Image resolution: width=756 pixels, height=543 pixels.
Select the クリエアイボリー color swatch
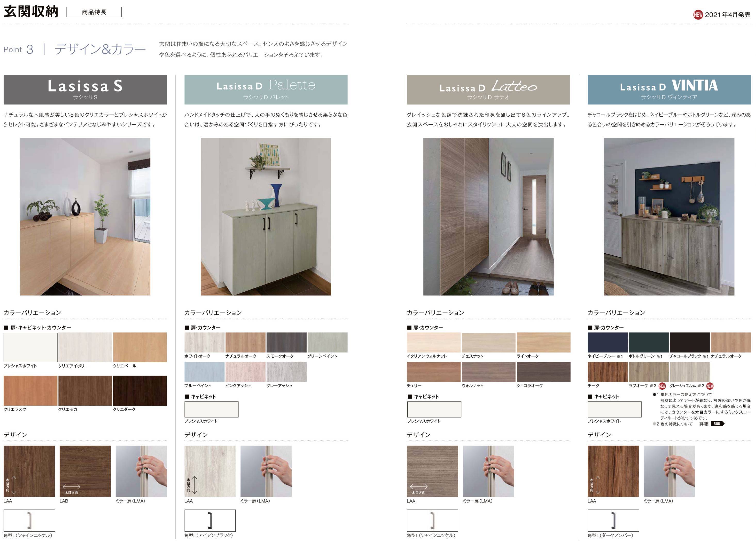coord(85,347)
